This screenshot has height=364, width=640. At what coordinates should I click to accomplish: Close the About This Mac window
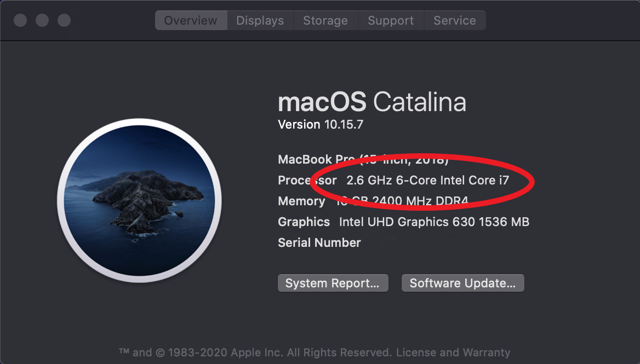[x=20, y=20]
